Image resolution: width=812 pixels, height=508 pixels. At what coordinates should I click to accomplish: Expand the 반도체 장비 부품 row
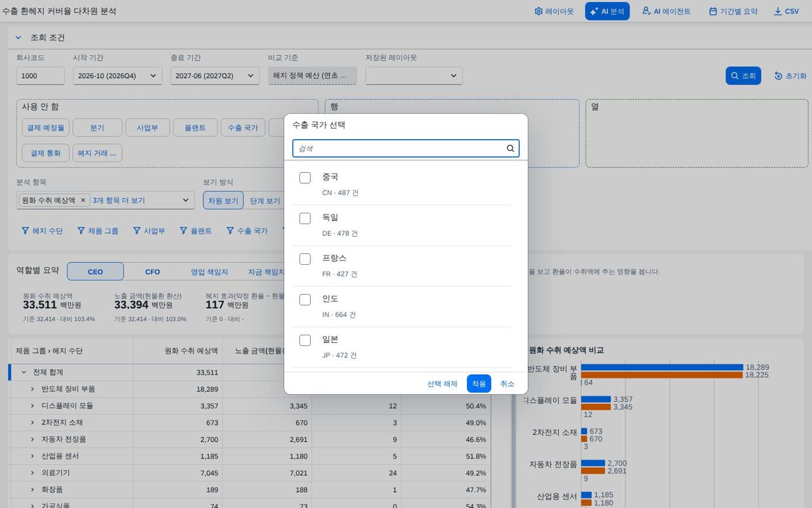[x=32, y=389]
